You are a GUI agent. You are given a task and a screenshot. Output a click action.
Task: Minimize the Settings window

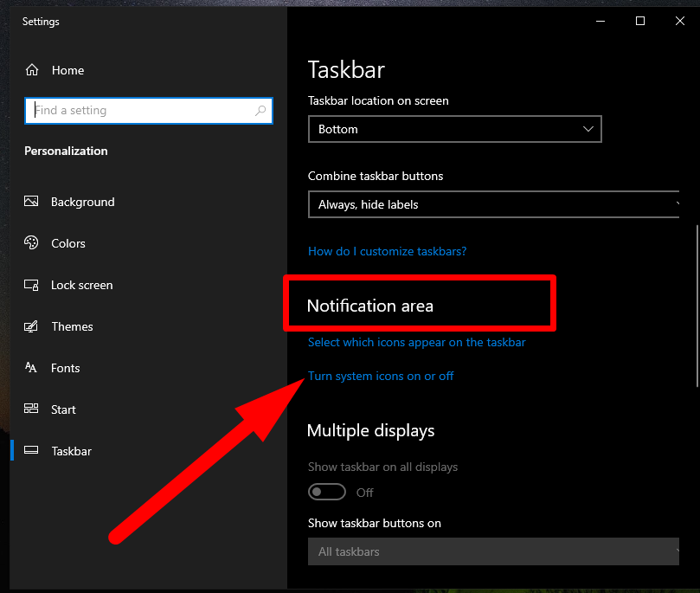(600, 21)
